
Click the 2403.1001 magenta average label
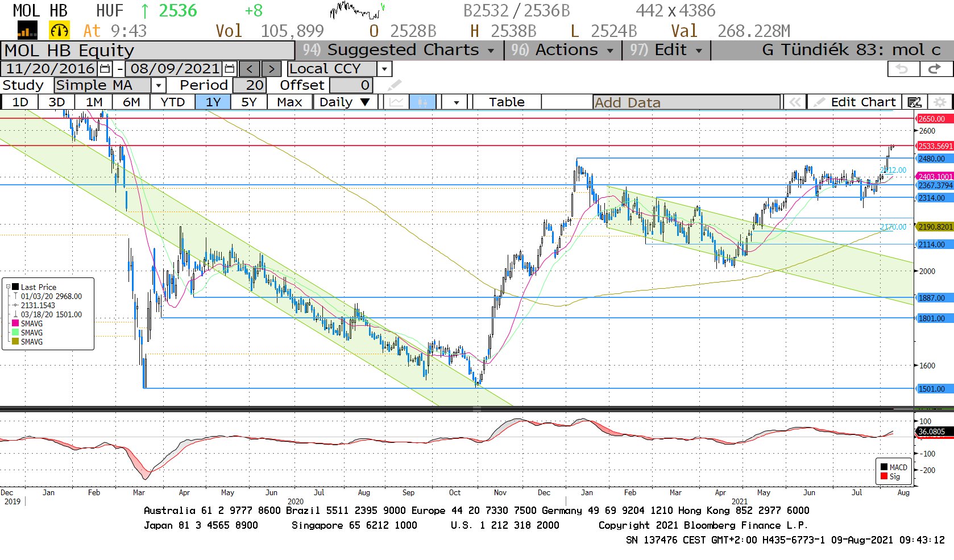point(935,177)
